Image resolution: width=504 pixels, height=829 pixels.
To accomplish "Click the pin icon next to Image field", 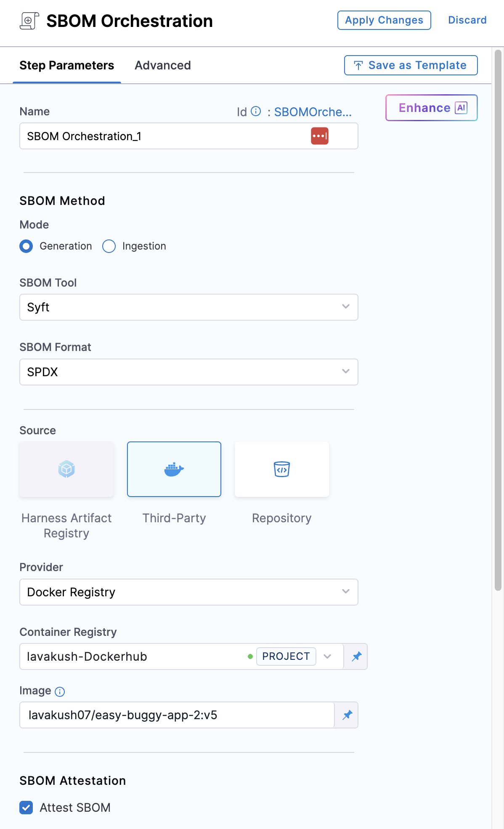I will click(347, 715).
